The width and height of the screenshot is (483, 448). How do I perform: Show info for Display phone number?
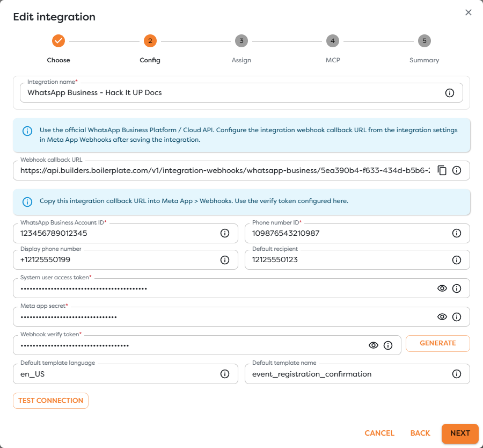tap(225, 260)
